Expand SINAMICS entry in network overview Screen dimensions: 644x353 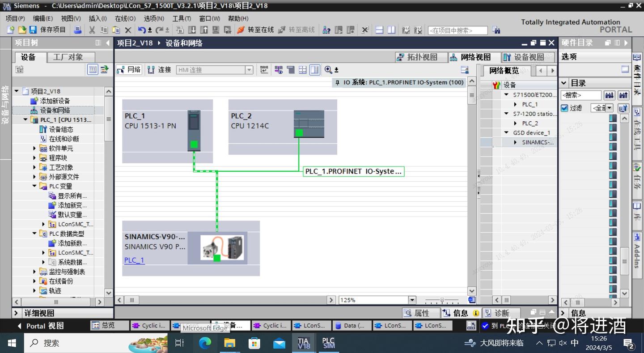(515, 142)
